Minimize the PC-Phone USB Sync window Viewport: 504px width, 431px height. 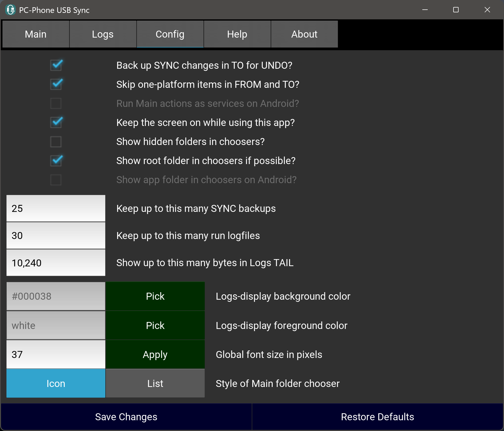click(425, 10)
